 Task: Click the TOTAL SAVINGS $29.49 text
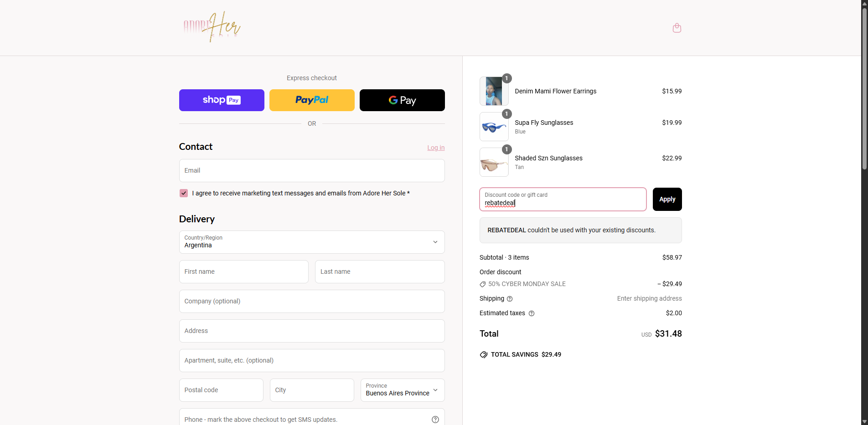click(x=526, y=354)
